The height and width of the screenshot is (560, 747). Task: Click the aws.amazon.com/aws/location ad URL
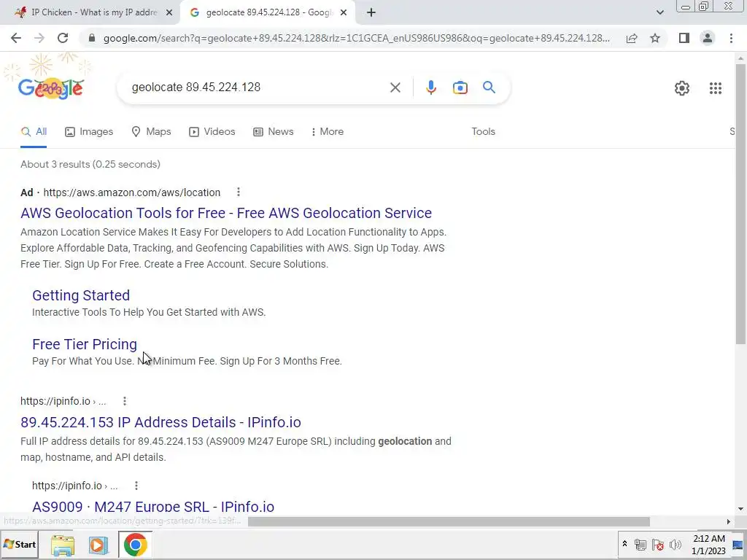click(132, 192)
